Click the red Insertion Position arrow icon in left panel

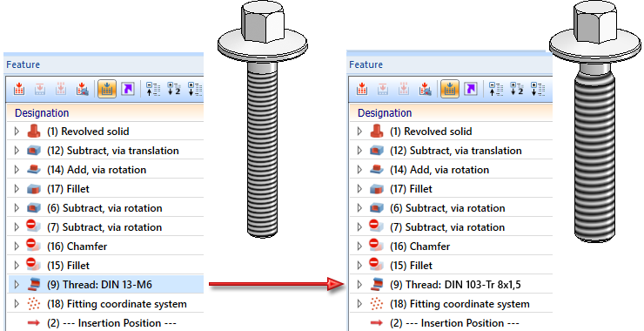pos(34,323)
